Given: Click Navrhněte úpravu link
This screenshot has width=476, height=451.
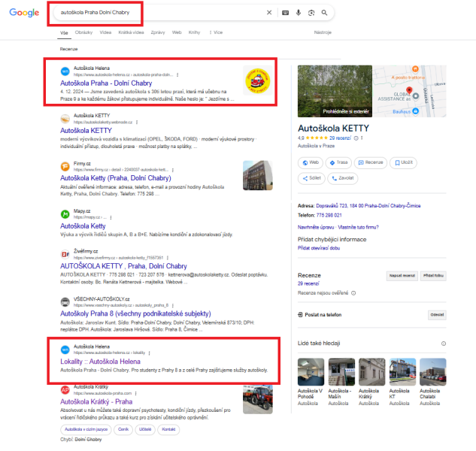Looking at the screenshot, I should pos(316,227).
